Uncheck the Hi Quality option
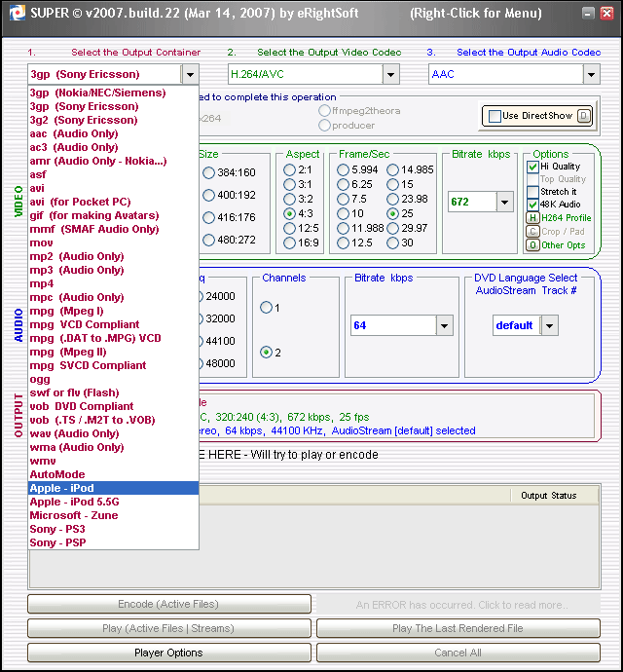Viewport: 623px width, 672px height. click(x=532, y=167)
